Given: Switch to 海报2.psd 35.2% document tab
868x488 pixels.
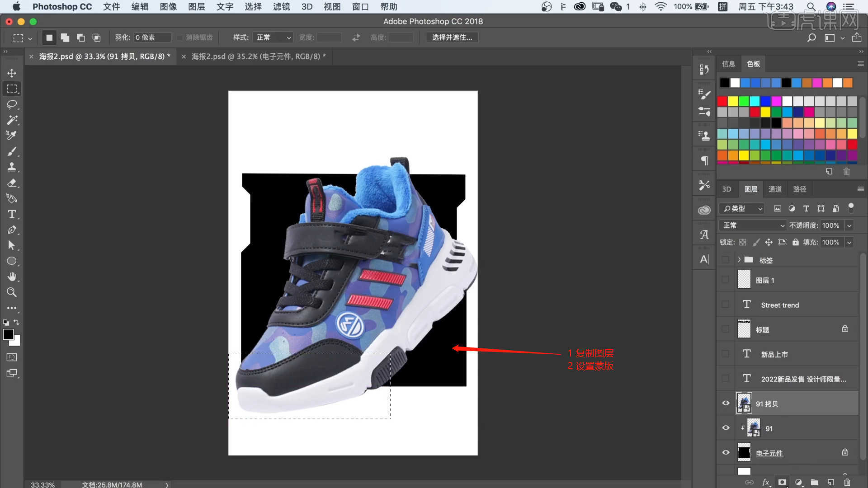Looking at the screenshot, I should tap(258, 56).
